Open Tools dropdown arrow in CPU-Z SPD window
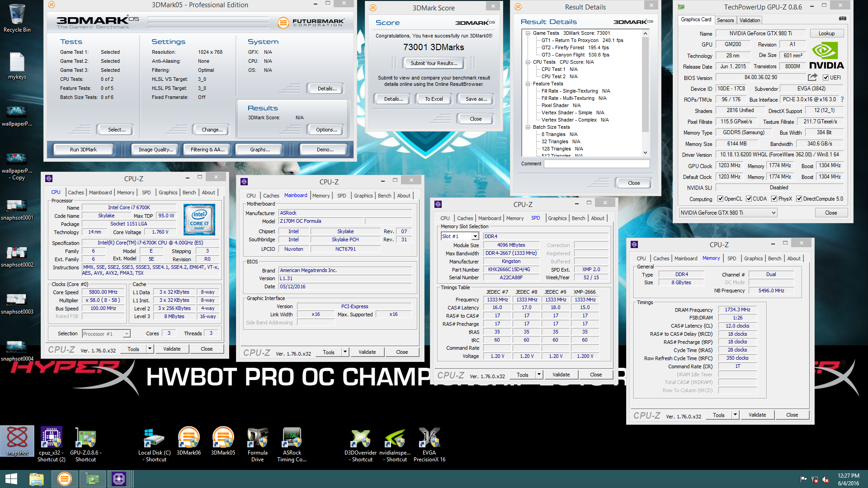The image size is (868, 488). (539, 375)
